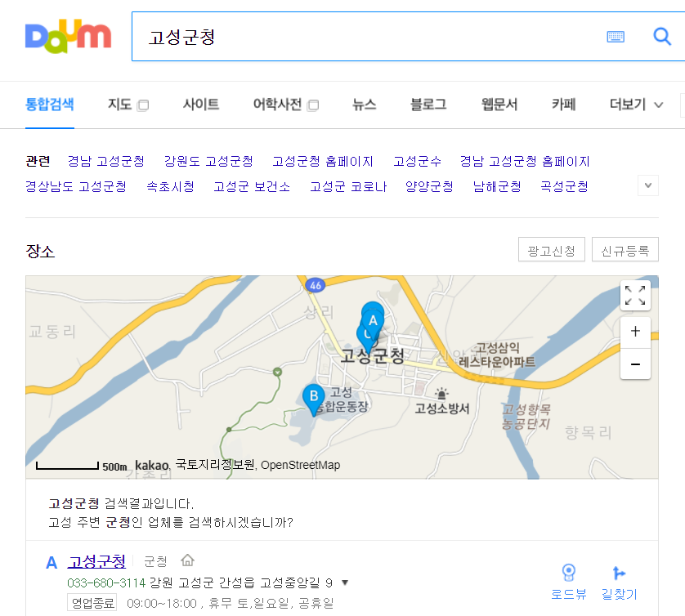The width and height of the screenshot is (685, 616).
Task: Select the 카페 tab
Action: [563, 105]
